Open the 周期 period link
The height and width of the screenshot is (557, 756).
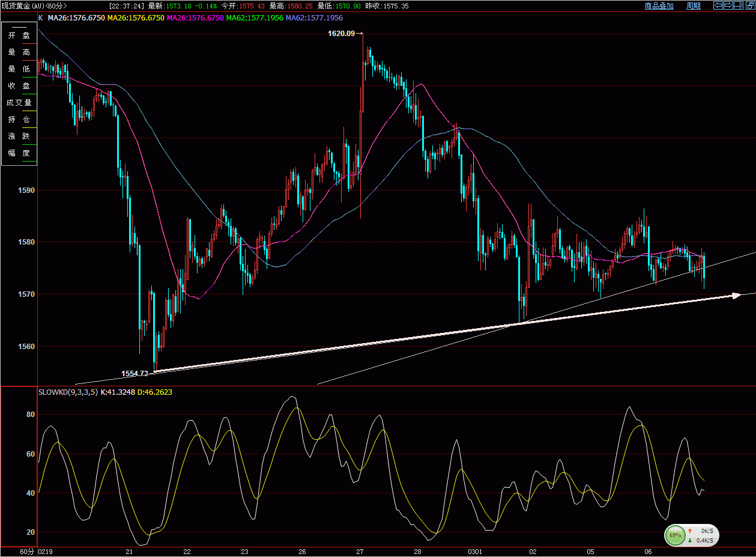(x=693, y=6)
